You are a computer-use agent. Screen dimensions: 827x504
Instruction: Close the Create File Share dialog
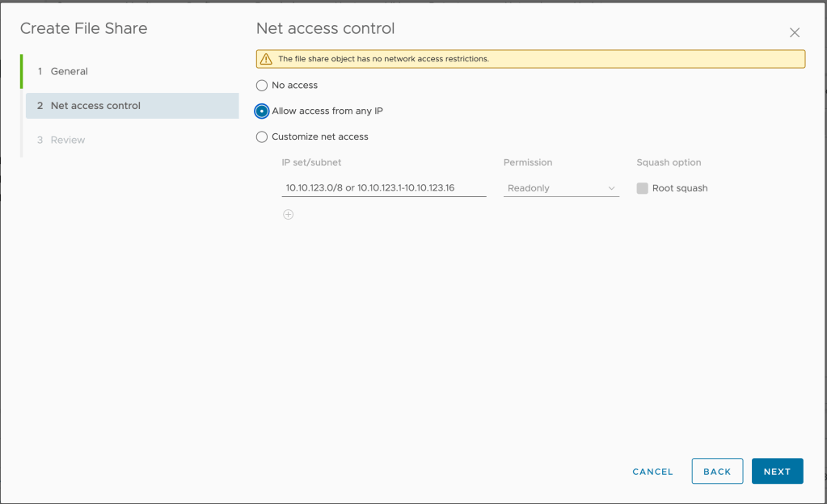pos(794,33)
